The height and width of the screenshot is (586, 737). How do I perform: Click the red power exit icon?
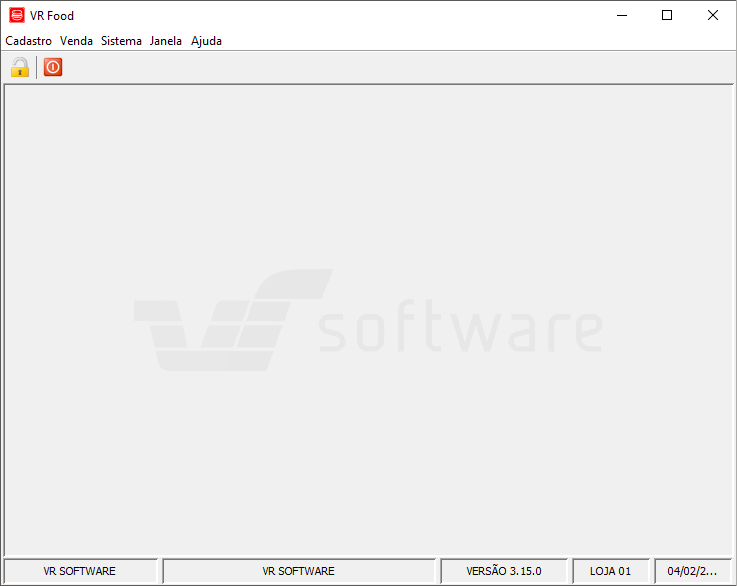pos(53,67)
